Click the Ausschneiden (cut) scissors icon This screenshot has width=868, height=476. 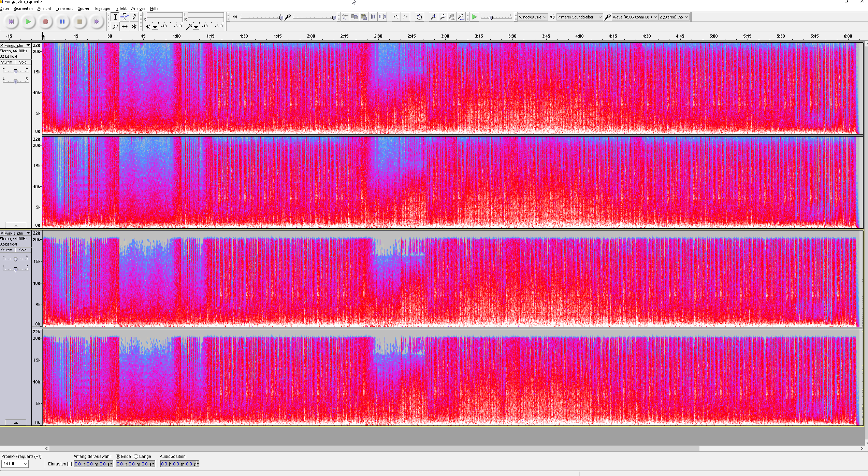click(x=345, y=17)
